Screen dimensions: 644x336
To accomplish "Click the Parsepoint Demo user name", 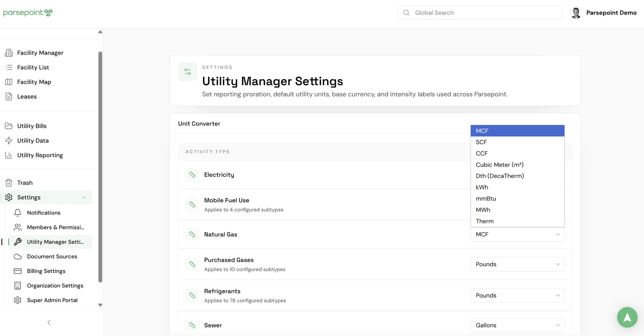I will pos(611,13).
